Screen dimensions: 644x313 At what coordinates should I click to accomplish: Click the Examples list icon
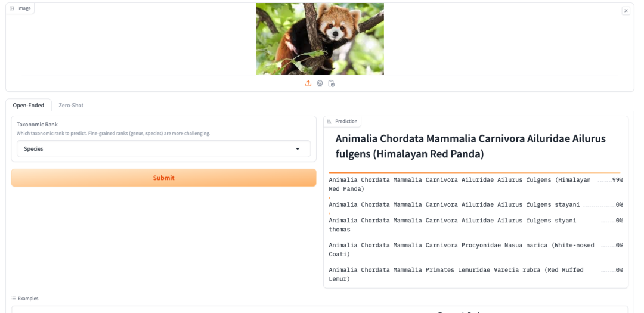(14, 299)
